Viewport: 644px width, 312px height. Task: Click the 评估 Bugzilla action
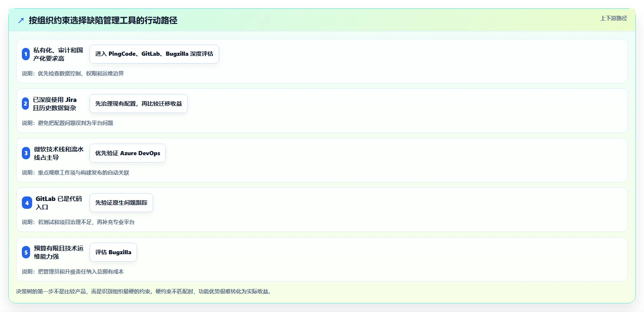click(113, 252)
